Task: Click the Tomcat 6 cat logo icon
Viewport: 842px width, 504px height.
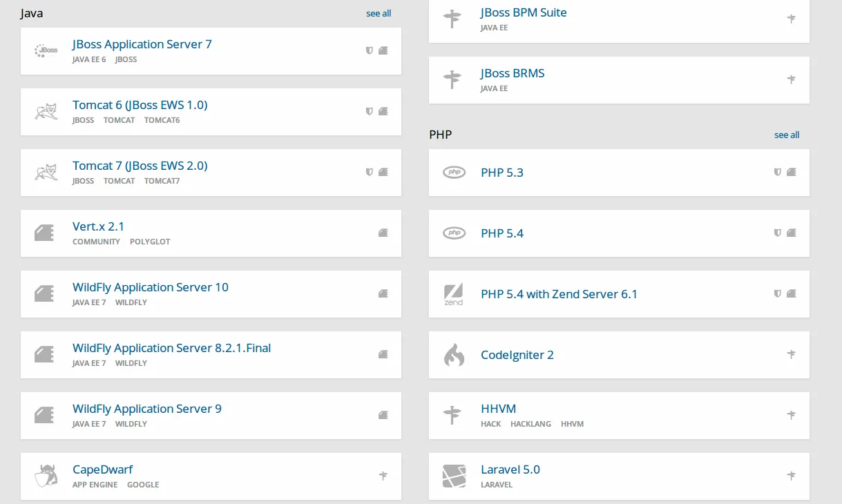Action: [x=46, y=112]
